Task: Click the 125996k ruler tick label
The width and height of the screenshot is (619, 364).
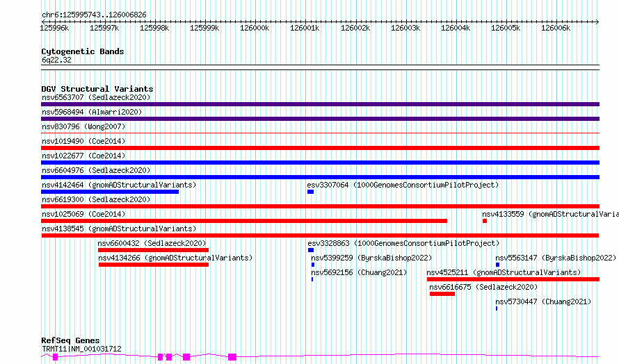Action: [x=54, y=28]
